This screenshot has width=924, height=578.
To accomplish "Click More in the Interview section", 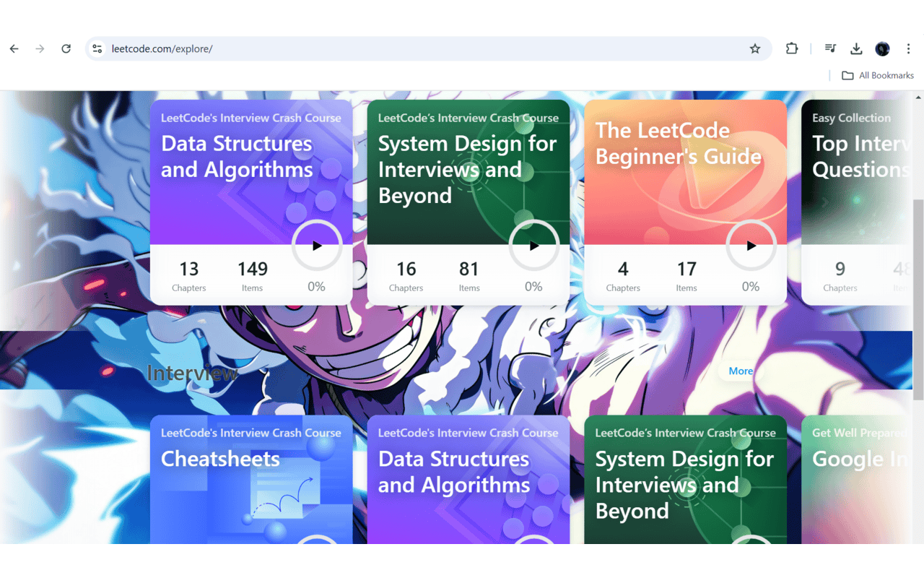I will (741, 371).
